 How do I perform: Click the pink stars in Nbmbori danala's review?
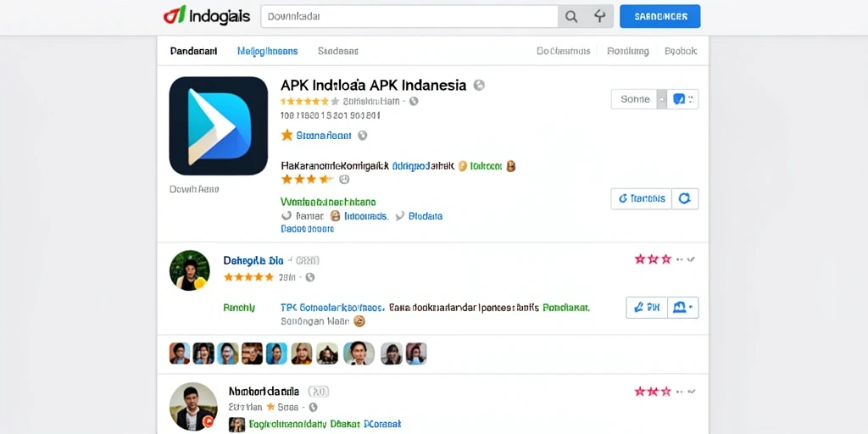click(x=654, y=392)
